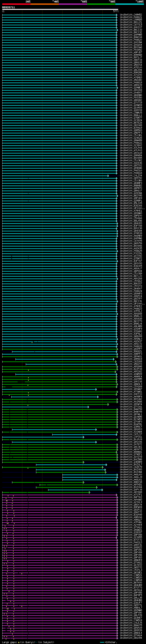Click the label UniRef100_Q9SWQ7
The width and height of the screenshot is (146, 644).
[x=131, y=389]
